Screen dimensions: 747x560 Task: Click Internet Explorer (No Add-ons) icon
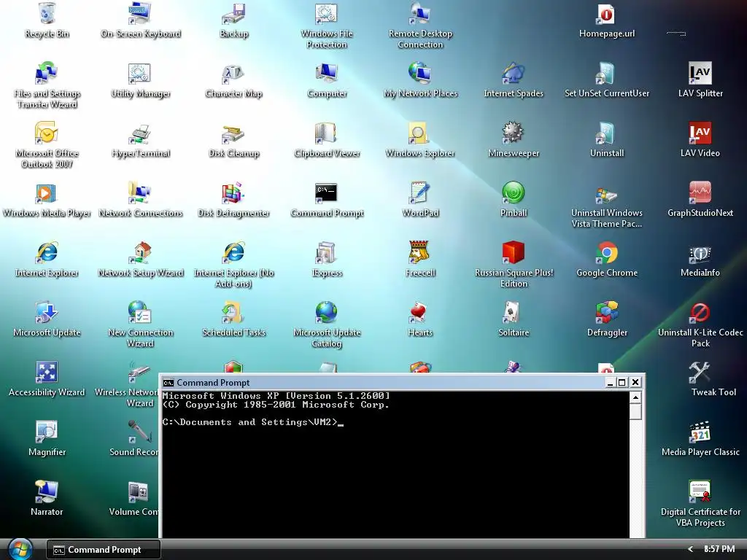click(x=233, y=252)
